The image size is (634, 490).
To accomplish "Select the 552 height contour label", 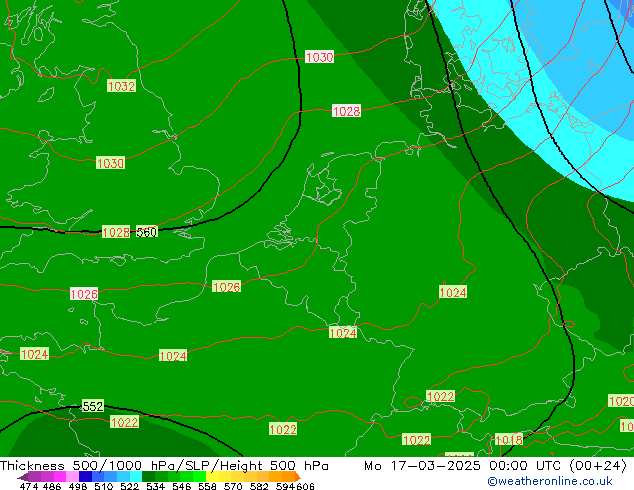I will [92, 406].
